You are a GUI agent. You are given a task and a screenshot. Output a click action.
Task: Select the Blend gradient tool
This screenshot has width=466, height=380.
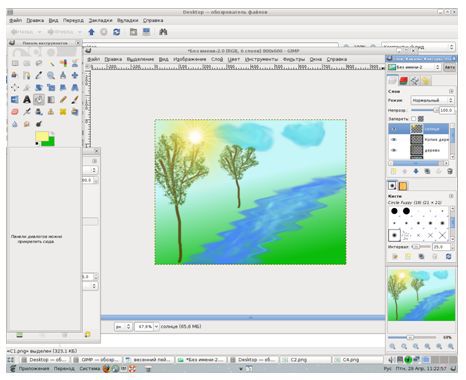tap(51, 99)
